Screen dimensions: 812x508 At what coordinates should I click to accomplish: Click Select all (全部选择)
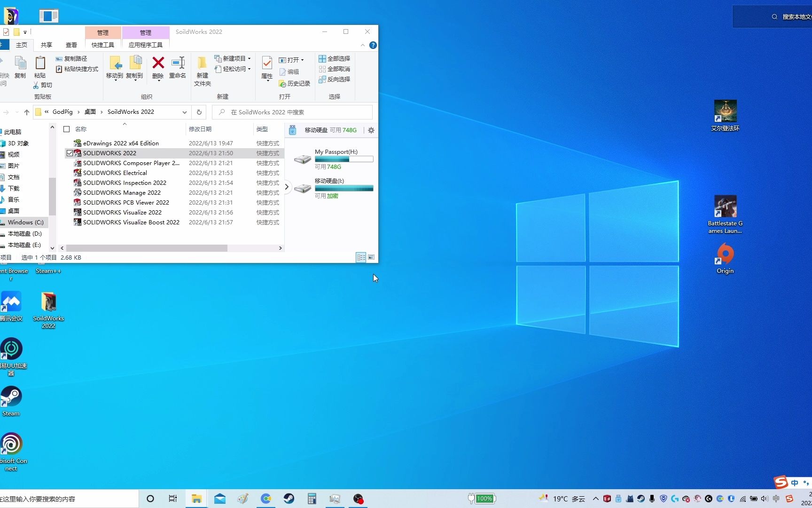click(x=335, y=59)
